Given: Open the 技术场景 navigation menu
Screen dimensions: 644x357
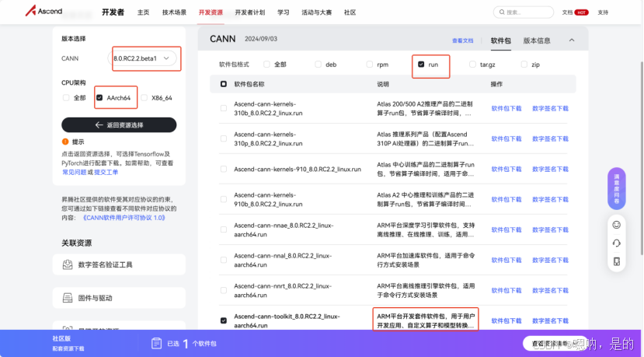Looking at the screenshot, I should click(x=174, y=12).
